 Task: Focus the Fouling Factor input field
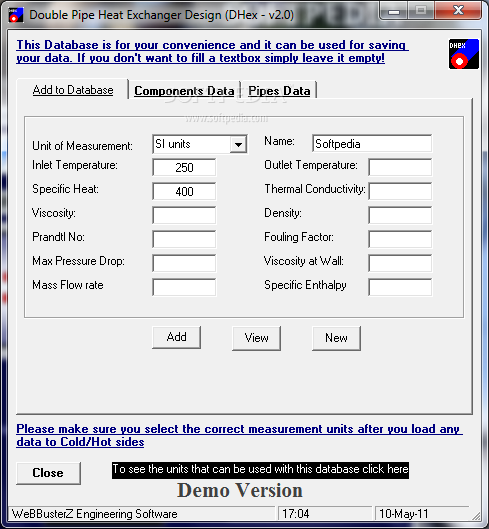coord(400,239)
